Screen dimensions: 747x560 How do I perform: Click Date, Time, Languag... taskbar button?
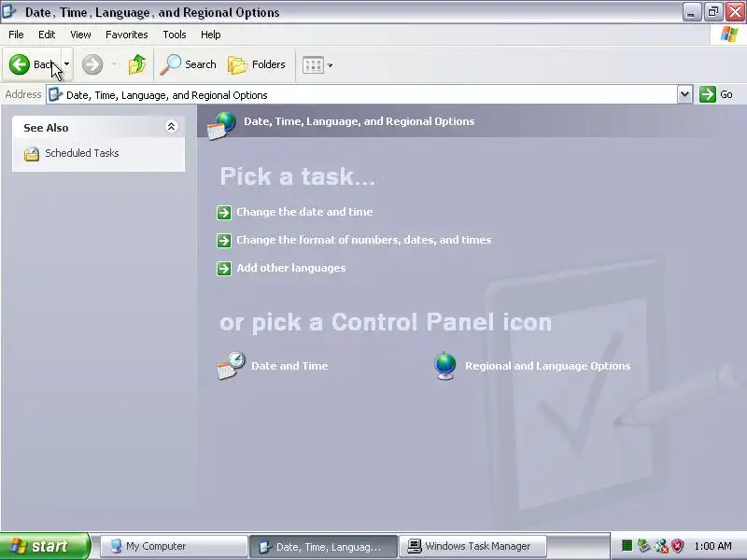click(323, 546)
